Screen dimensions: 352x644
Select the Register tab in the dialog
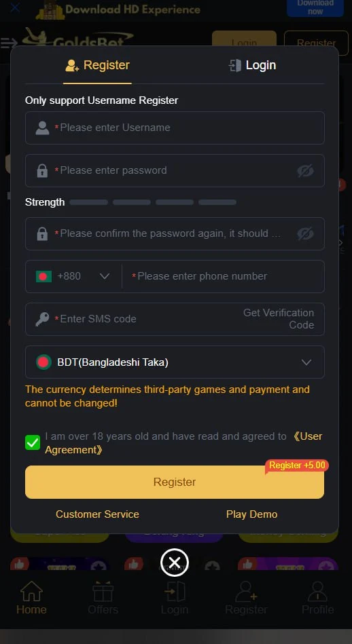pos(97,65)
